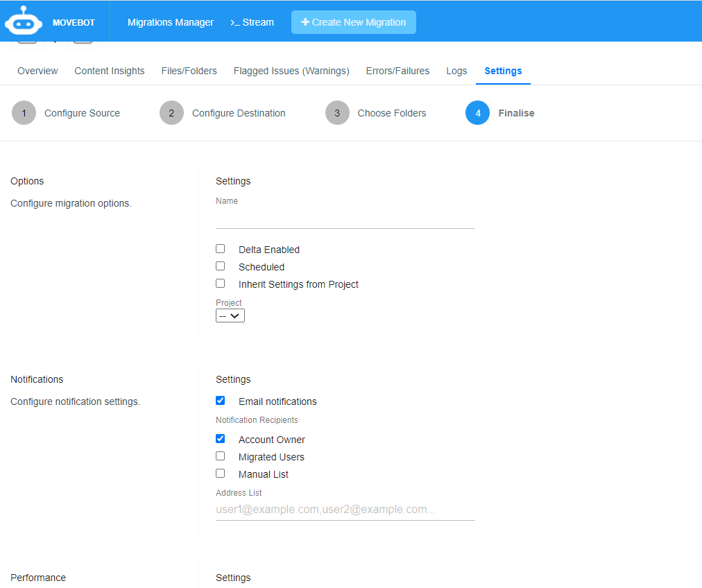The image size is (702, 588).
Task: Disable Email notifications checkbox
Action: coord(221,401)
